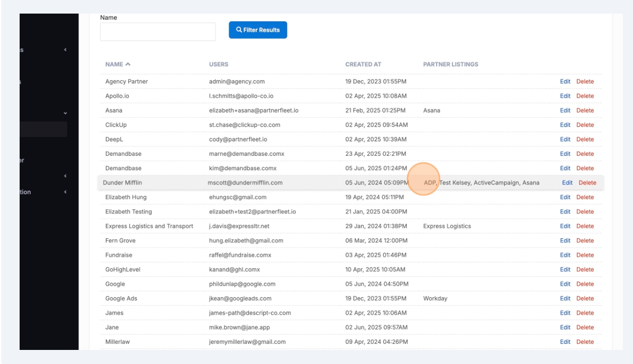Click the date '02 Jun, 2025 09:57AM'
The height and width of the screenshot is (364, 633).
click(376, 327)
